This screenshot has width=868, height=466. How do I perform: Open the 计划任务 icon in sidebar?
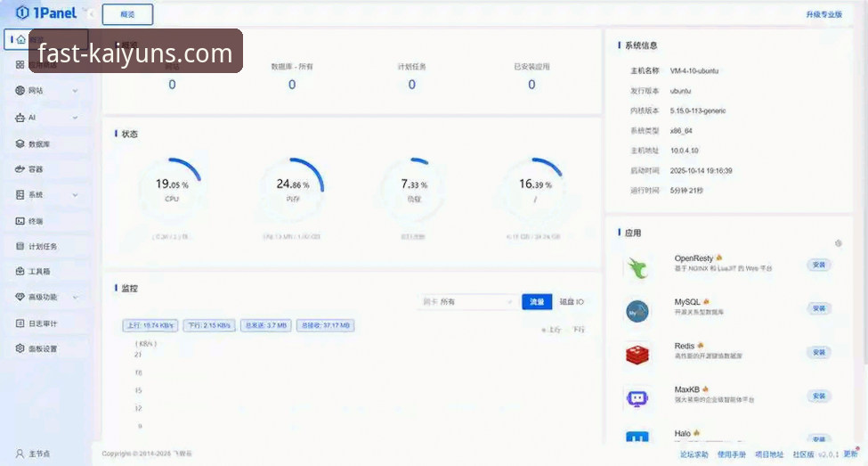coord(20,246)
